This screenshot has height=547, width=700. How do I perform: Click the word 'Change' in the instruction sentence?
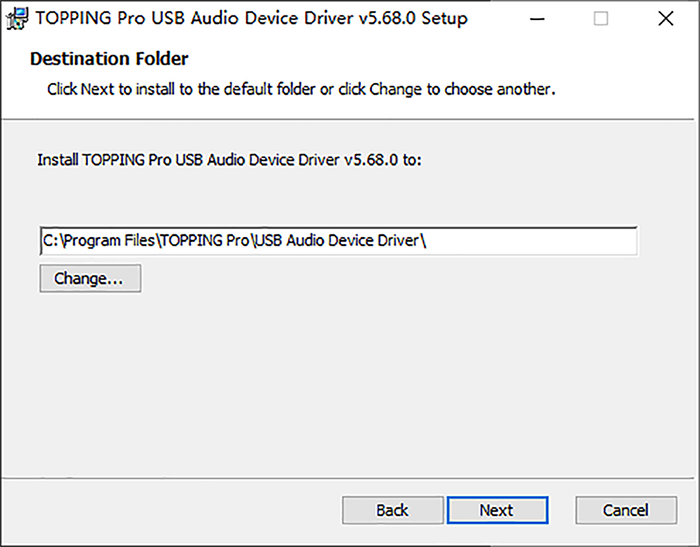[395, 89]
